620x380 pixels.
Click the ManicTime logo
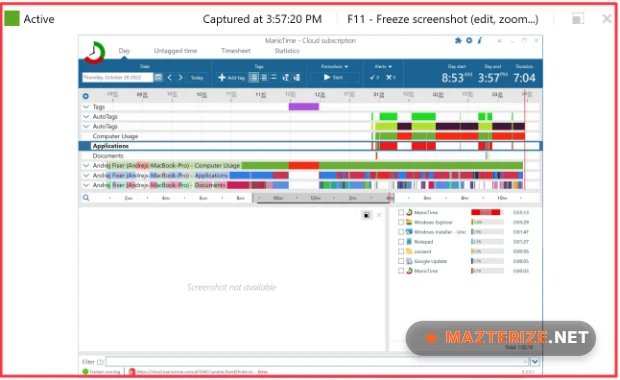(94, 52)
